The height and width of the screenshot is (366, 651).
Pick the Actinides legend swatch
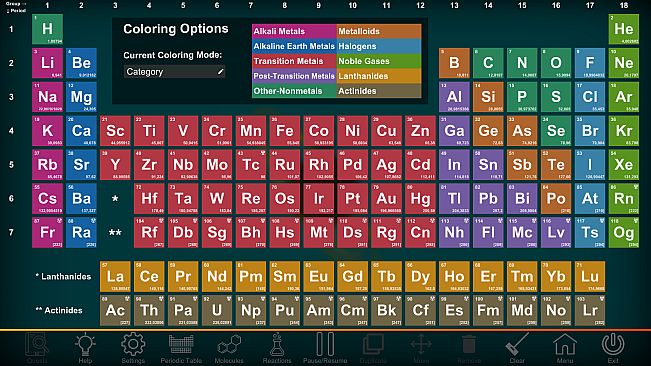pos(379,91)
